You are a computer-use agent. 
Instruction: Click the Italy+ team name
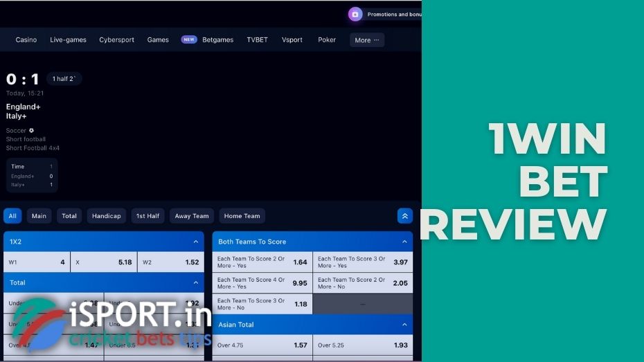tap(17, 116)
